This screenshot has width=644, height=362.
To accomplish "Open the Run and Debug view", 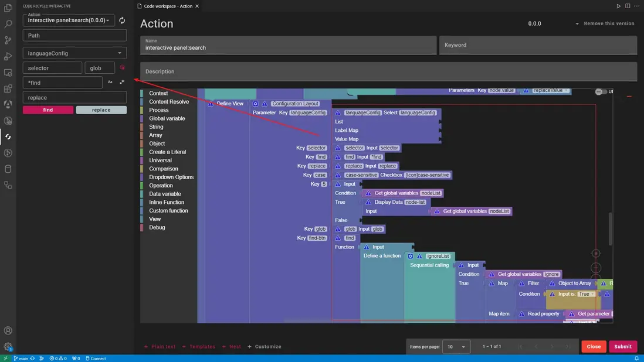I will click(8, 56).
